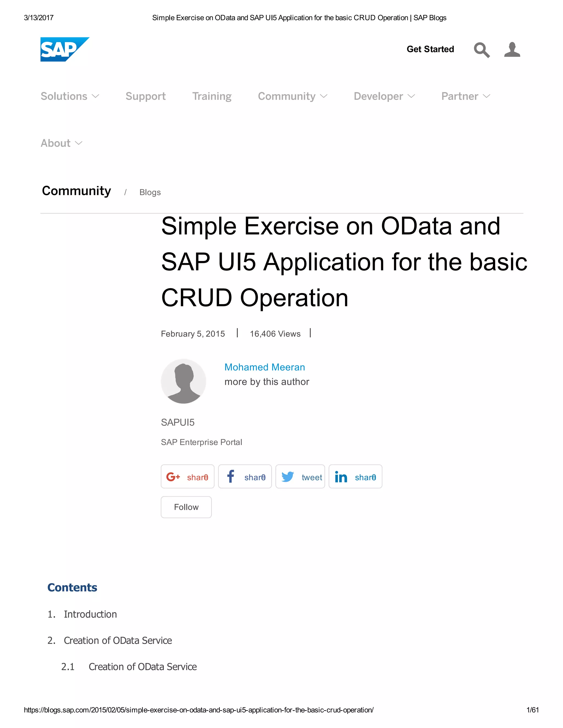This screenshot has width=563, height=728.
Task: Go to the Support page
Action: tap(145, 96)
